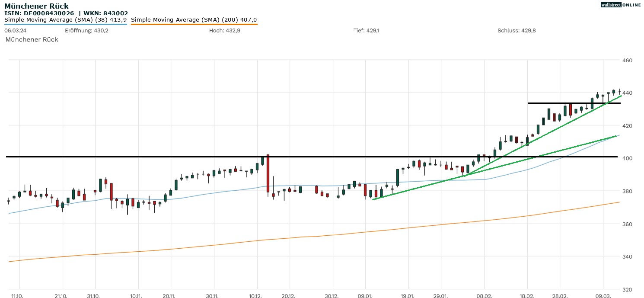Click the wallstreet ONLINE logo
This screenshot has height=298, width=644.
click(621, 5)
